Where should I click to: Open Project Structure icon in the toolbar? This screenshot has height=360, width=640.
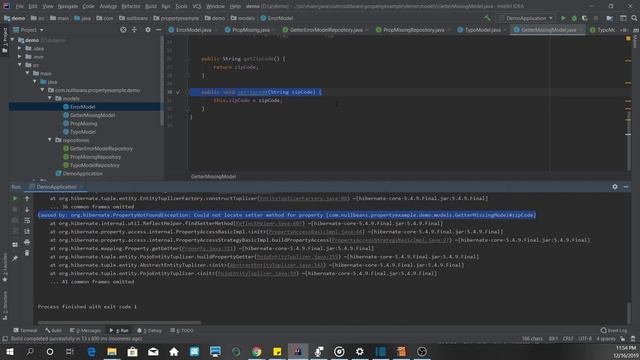tap(610, 18)
